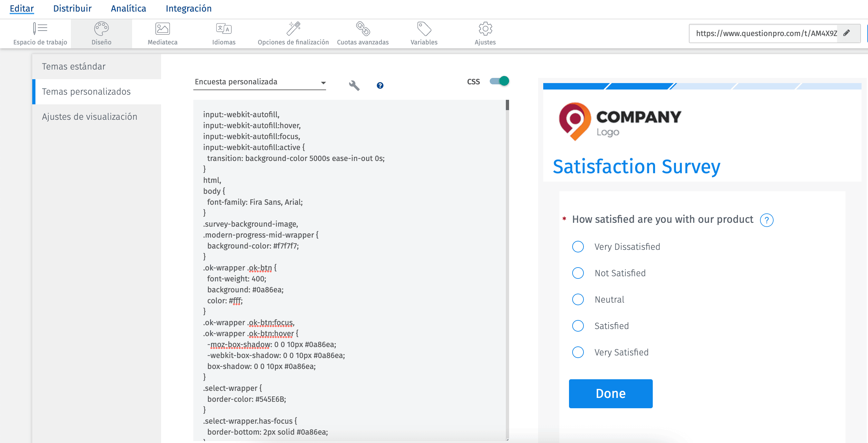Click the Done button

pos(611,394)
